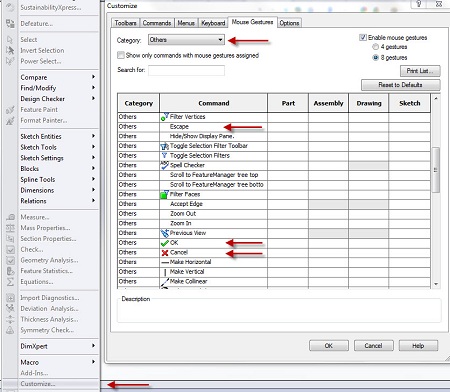Select the 4 gestures radio button
Viewport: 450px width, 392px height.
pos(375,47)
